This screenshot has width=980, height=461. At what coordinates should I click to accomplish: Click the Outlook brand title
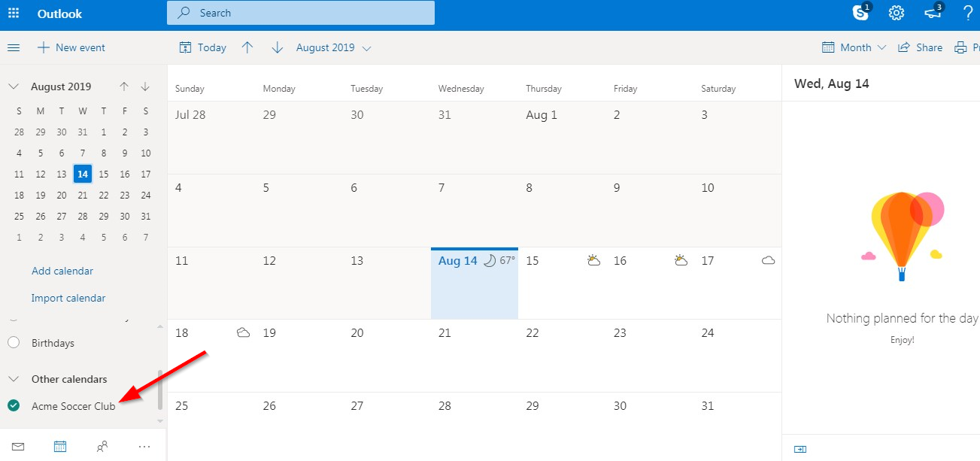(60, 14)
